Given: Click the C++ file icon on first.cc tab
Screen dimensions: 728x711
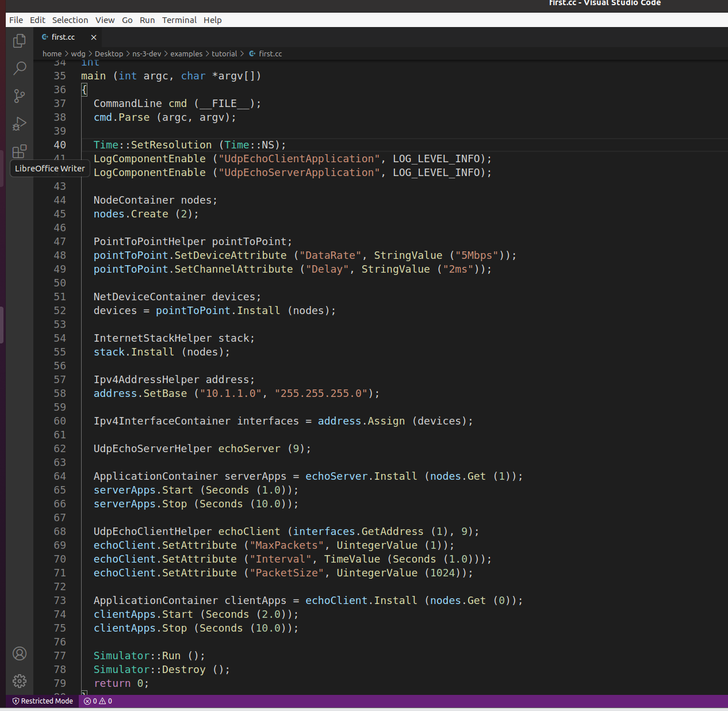Looking at the screenshot, I should click(x=45, y=37).
